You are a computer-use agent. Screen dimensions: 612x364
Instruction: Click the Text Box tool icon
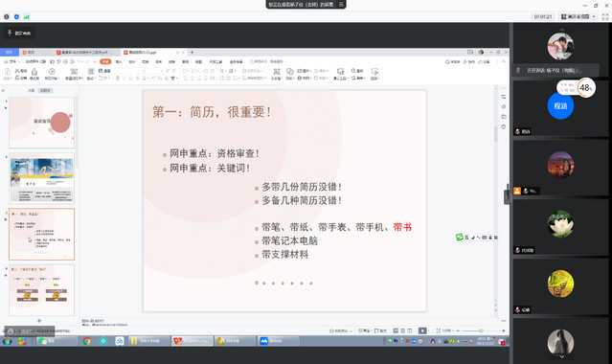click(x=277, y=72)
